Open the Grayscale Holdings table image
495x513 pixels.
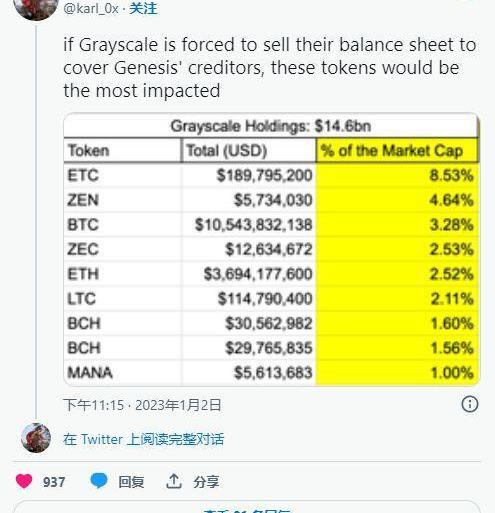(271, 249)
